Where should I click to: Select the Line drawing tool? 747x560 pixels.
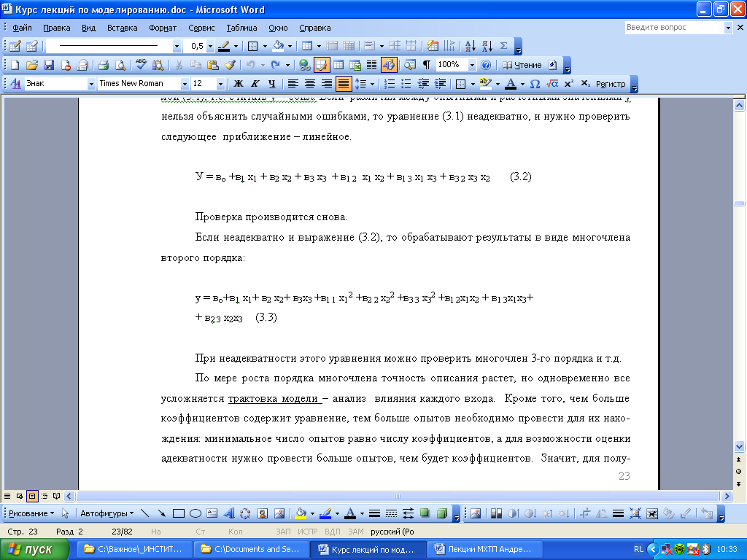tap(145, 513)
